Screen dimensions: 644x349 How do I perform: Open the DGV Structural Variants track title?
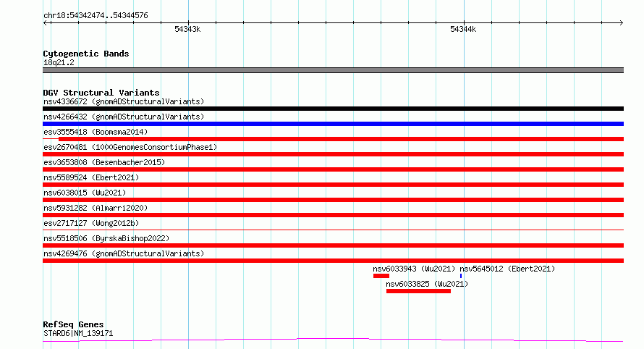point(101,93)
